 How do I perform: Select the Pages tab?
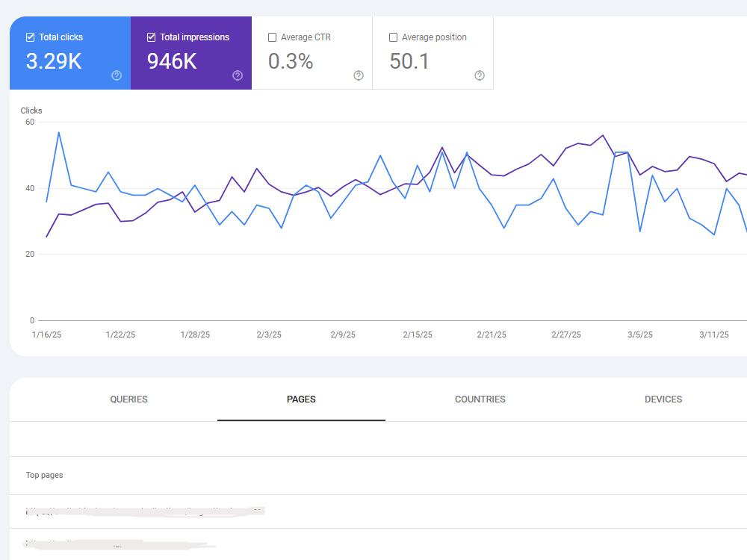301,399
